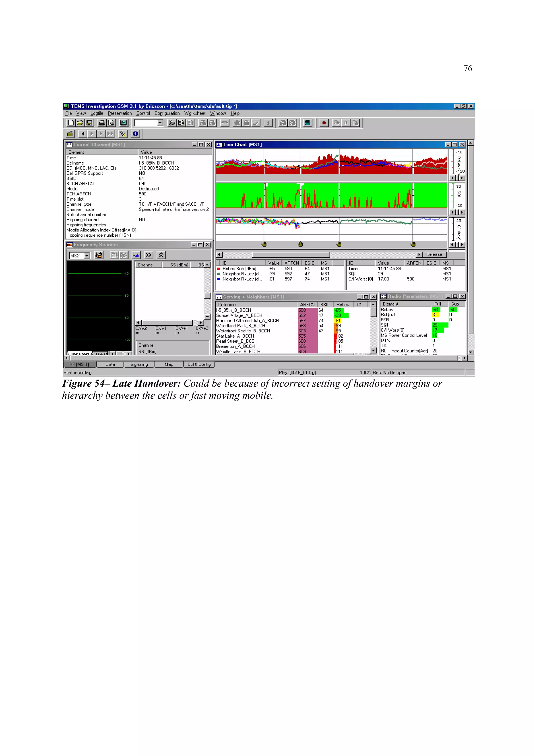Click the Print toolbar icon
Viewport: 534px width, 756px height.
(x=102, y=123)
